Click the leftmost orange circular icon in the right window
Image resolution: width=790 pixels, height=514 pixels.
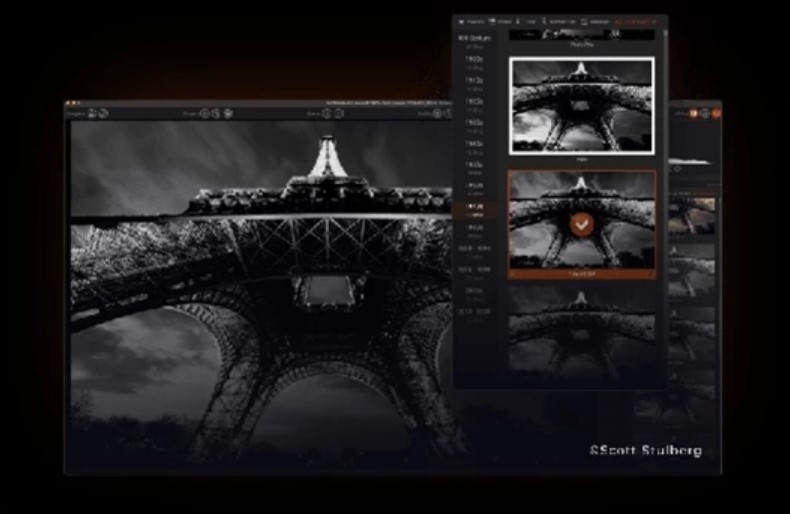point(693,113)
